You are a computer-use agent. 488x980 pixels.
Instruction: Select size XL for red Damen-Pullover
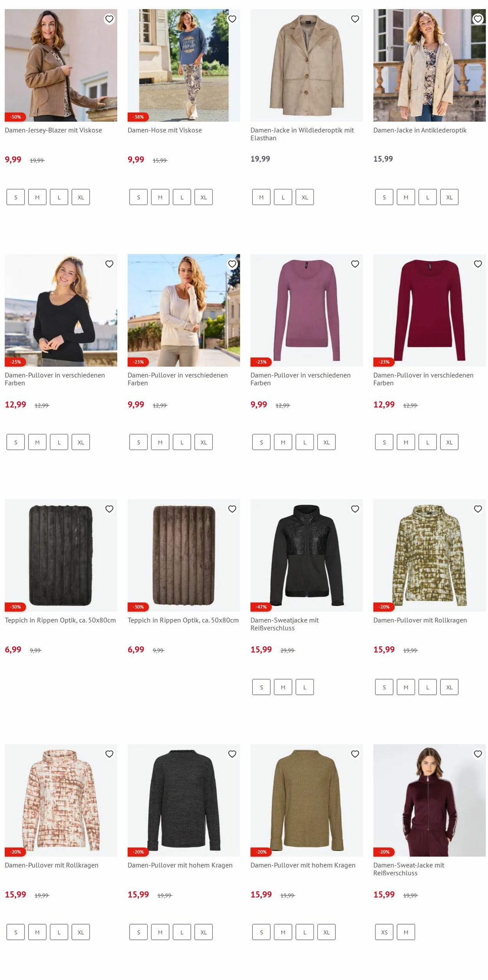(449, 442)
